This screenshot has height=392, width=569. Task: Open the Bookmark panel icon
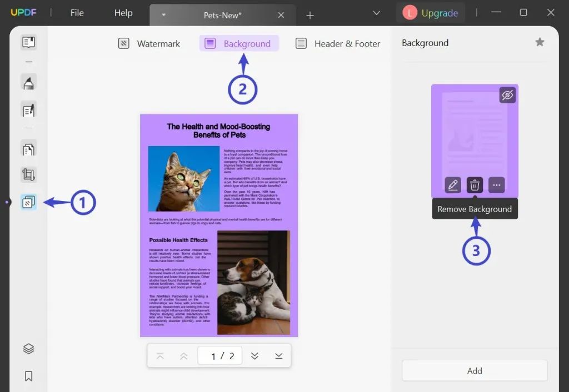[x=29, y=376]
